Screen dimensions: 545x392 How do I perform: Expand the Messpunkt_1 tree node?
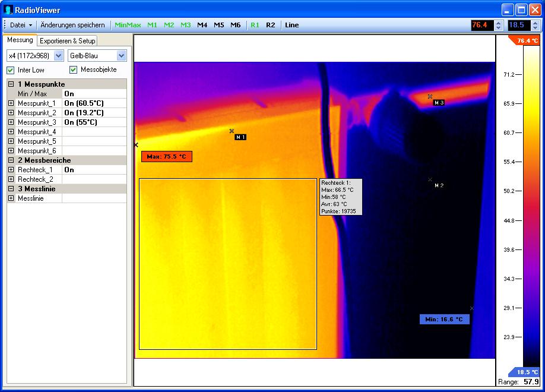[11, 103]
